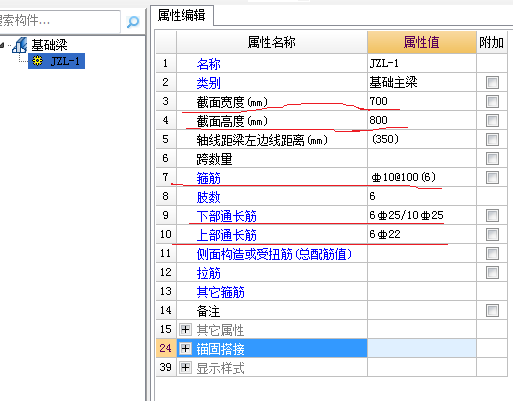Collapse the 基础梁 tree node arrow
The image size is (513, 401).
[x=2, y=45]
